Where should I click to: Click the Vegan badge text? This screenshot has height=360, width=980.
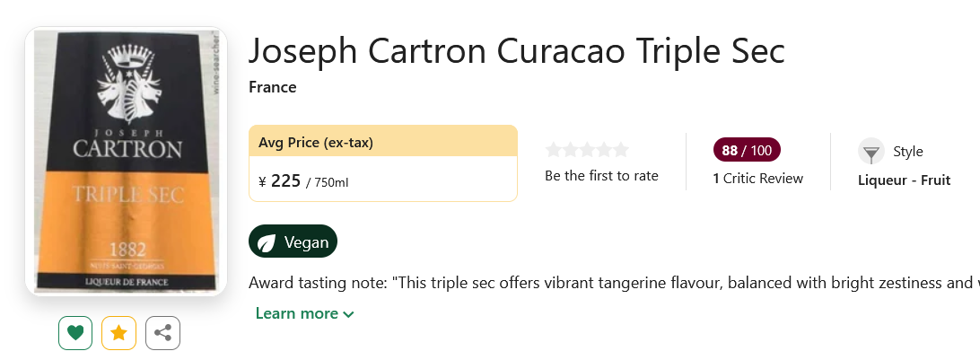click(x=306, y=242)
